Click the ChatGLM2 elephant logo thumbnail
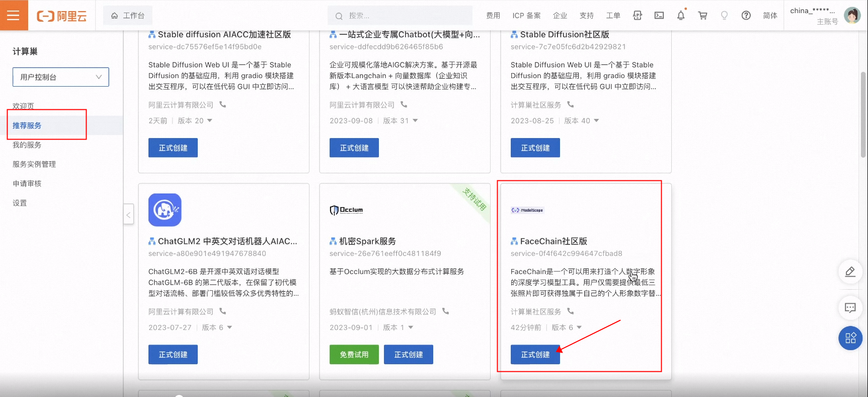 (165, 210)
